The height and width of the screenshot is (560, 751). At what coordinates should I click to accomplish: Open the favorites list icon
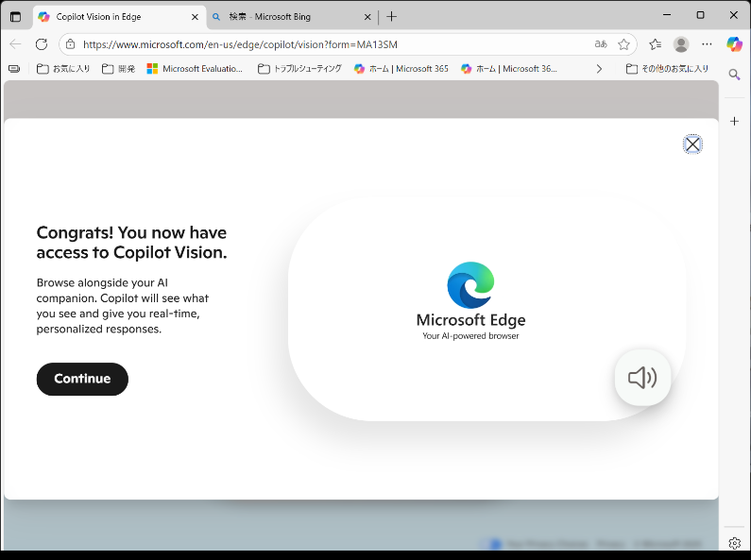point(656,44)
